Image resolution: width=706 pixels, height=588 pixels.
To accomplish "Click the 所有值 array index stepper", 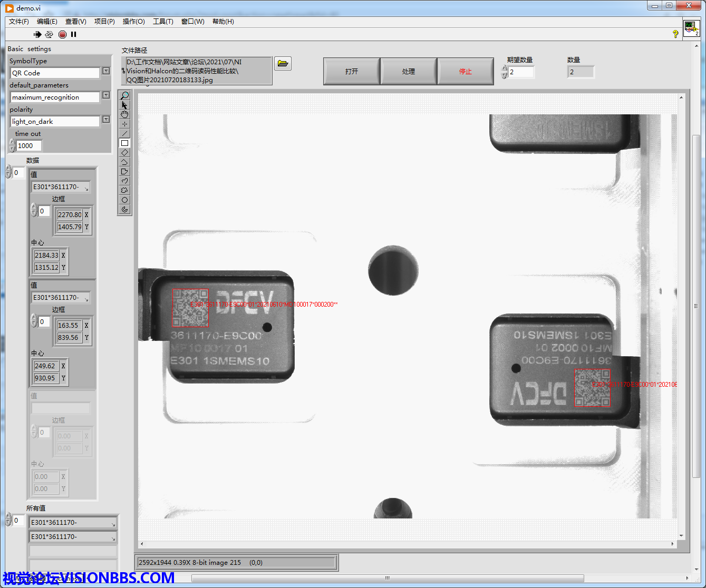I will pos(8,520).
